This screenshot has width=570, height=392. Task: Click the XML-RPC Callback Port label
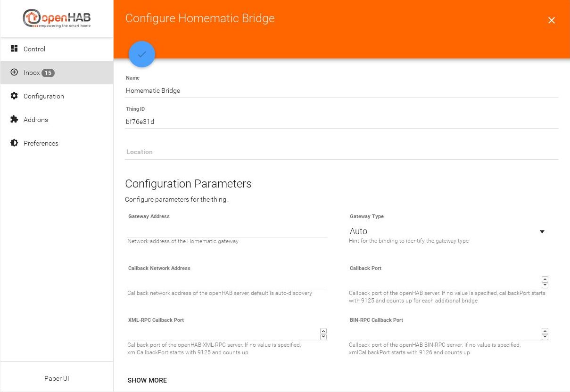[156, 320]
